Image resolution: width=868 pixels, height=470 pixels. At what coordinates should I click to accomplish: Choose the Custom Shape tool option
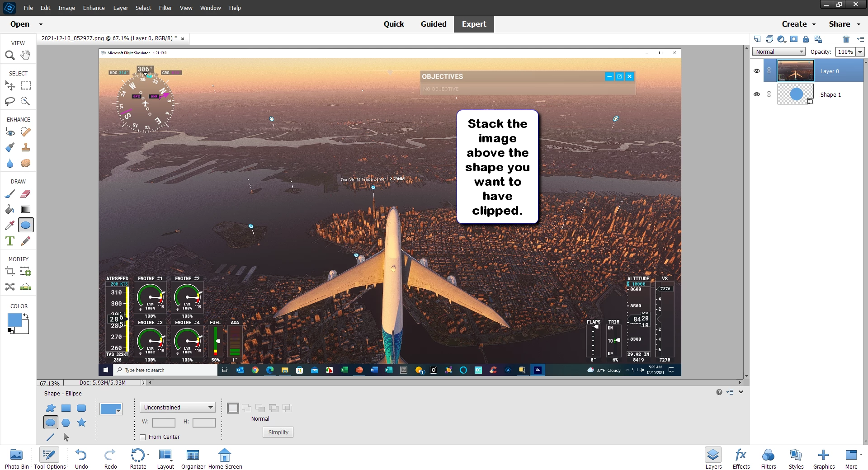51,408
